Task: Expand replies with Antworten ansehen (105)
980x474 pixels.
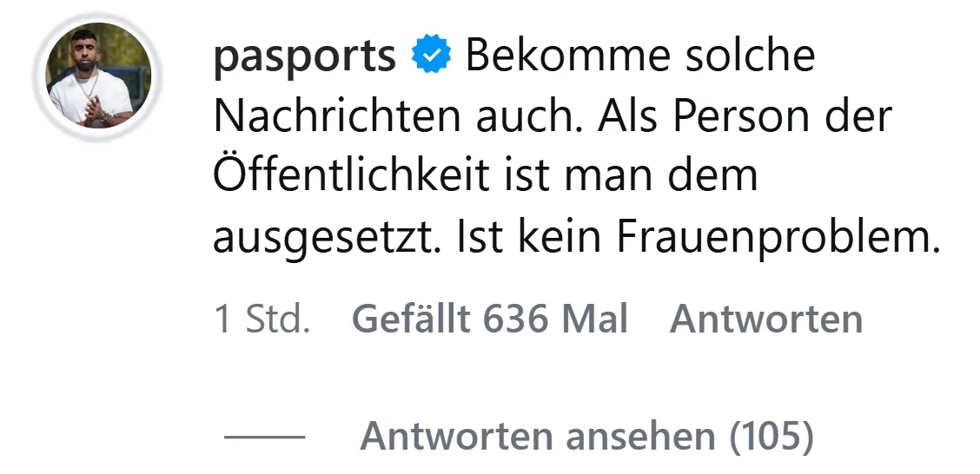Action: (586, 436)
